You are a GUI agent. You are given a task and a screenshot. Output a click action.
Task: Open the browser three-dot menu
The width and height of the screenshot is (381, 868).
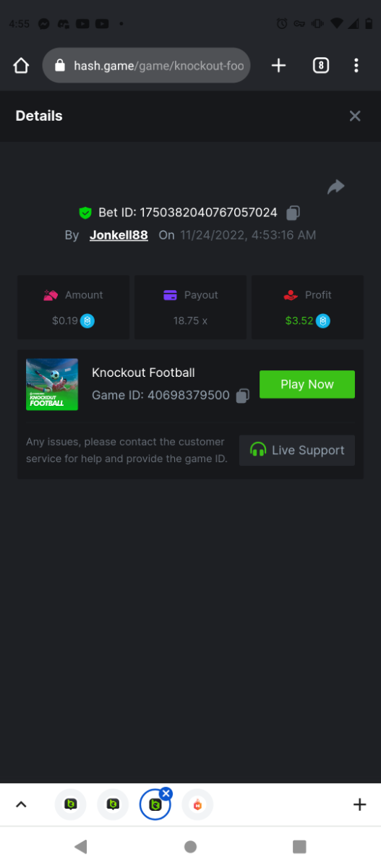pos(356,66)
